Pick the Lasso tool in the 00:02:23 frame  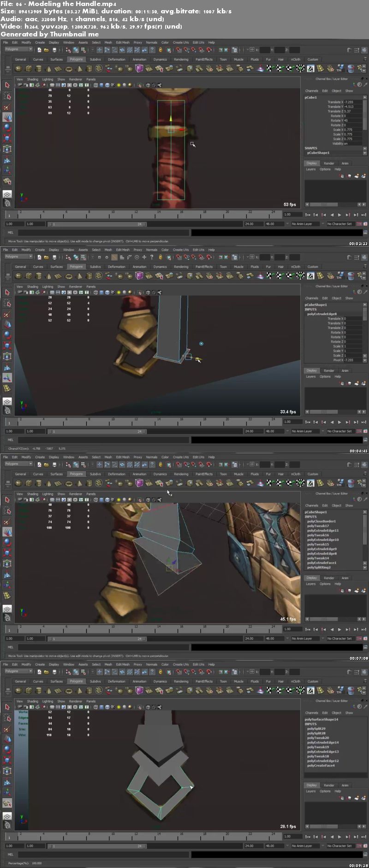[x=7, y=96]
